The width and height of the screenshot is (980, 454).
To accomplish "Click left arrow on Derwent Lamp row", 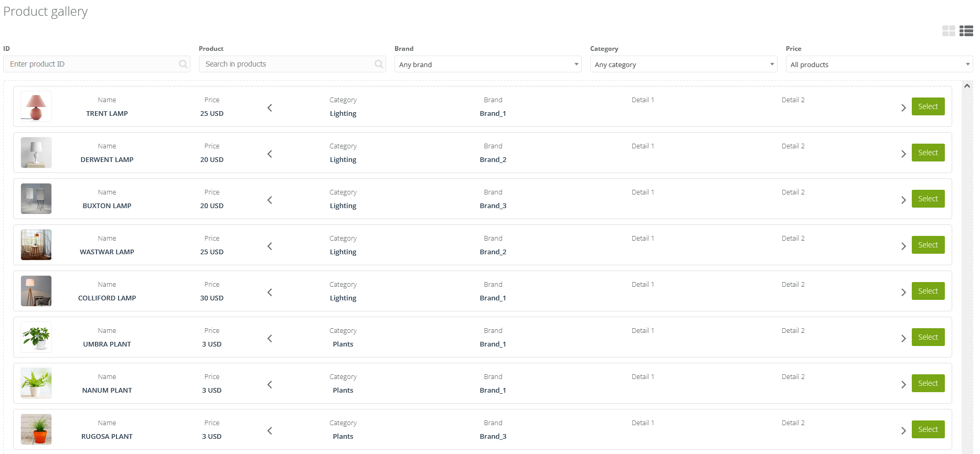I will pos(270,154).
